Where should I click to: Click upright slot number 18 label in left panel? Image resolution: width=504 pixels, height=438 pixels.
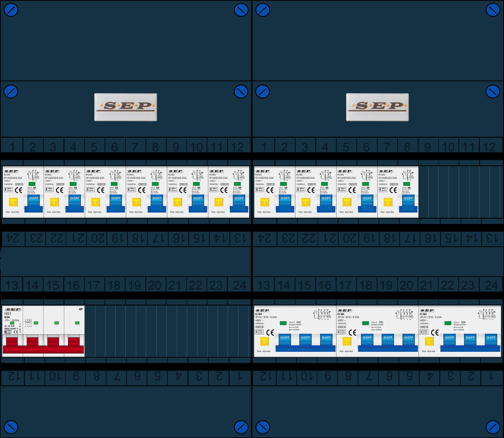coord(114,285)
